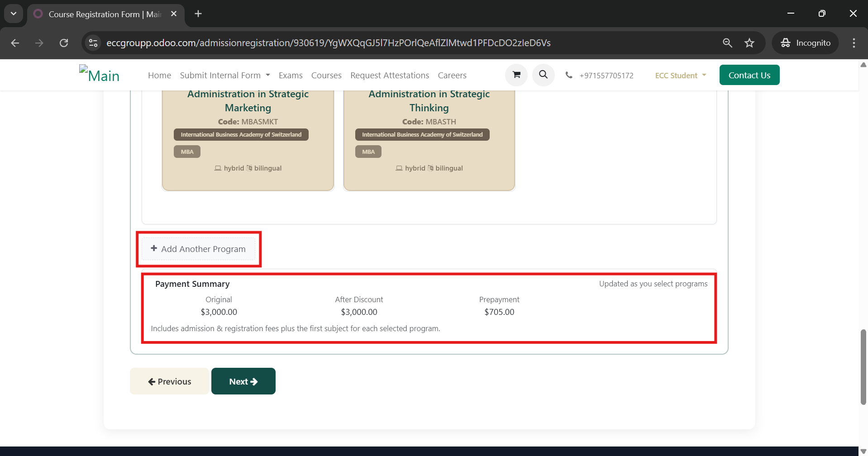Open the Exams menu item

click(291, 76)
